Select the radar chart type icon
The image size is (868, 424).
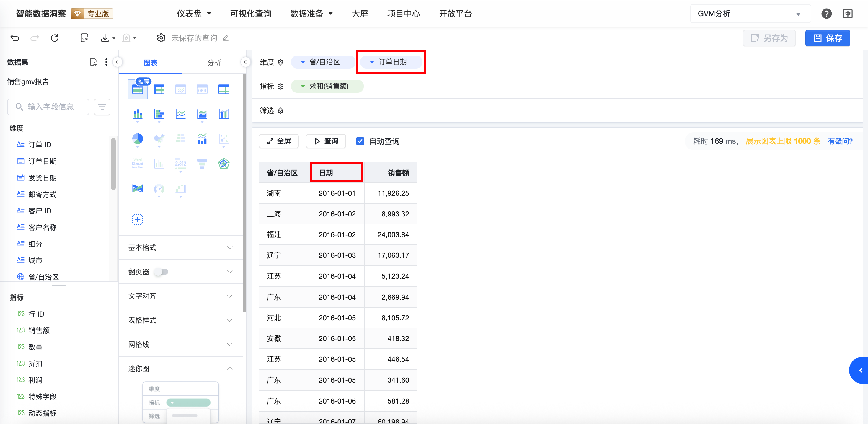click(x=223, y=164)
